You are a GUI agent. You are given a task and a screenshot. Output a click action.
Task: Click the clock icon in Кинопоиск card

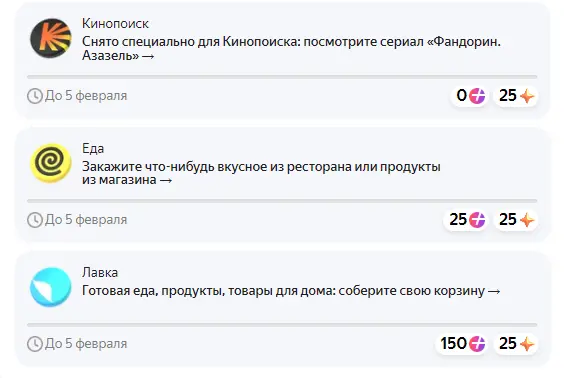point(35,96)
